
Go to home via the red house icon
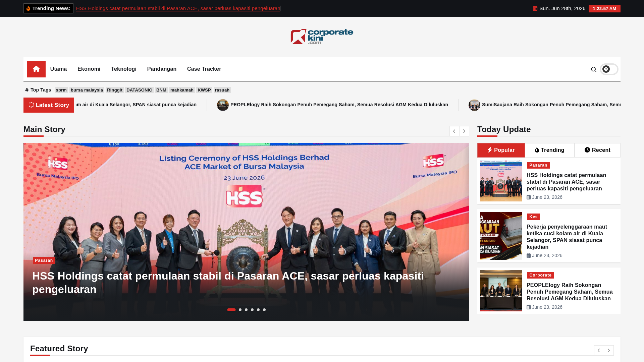pos(36,69)
